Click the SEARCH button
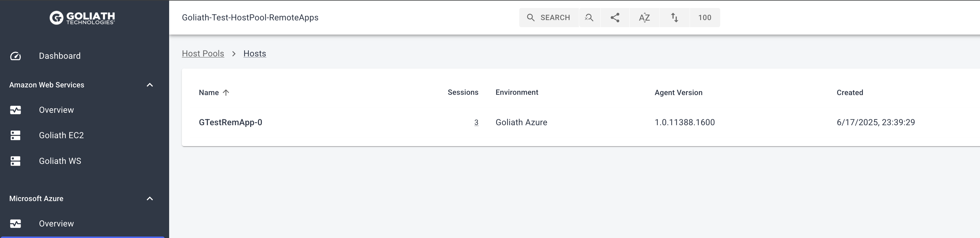 [548, 17]
